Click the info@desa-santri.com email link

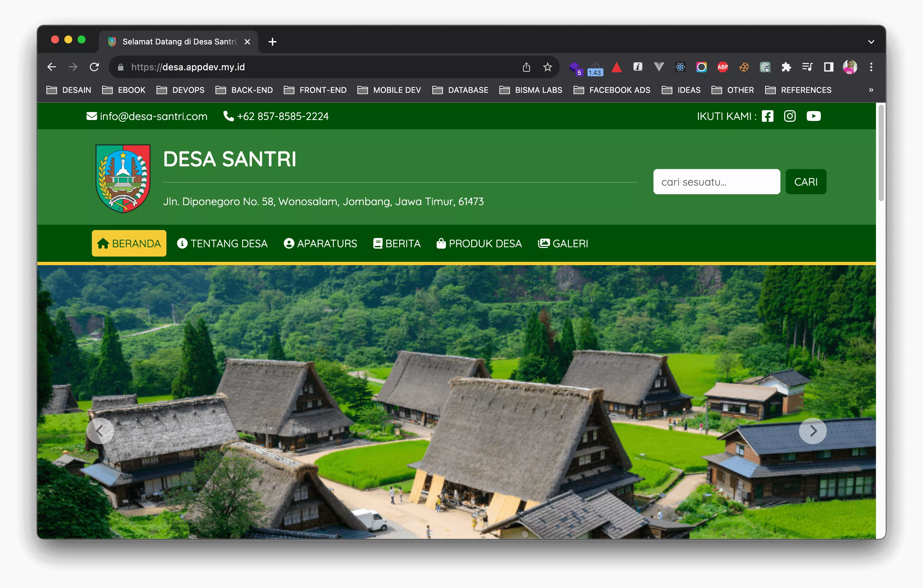[x=147, y=116]
